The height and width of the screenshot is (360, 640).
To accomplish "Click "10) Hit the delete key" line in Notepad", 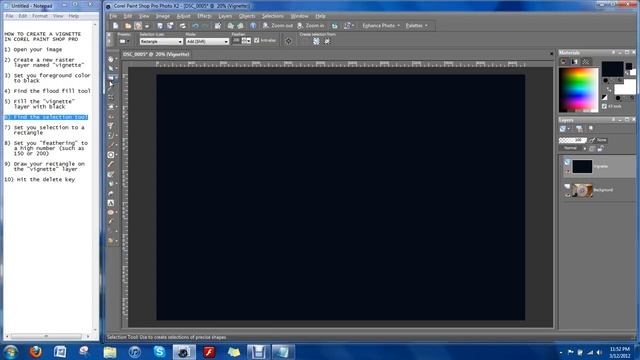I will [x=40, y=180].
